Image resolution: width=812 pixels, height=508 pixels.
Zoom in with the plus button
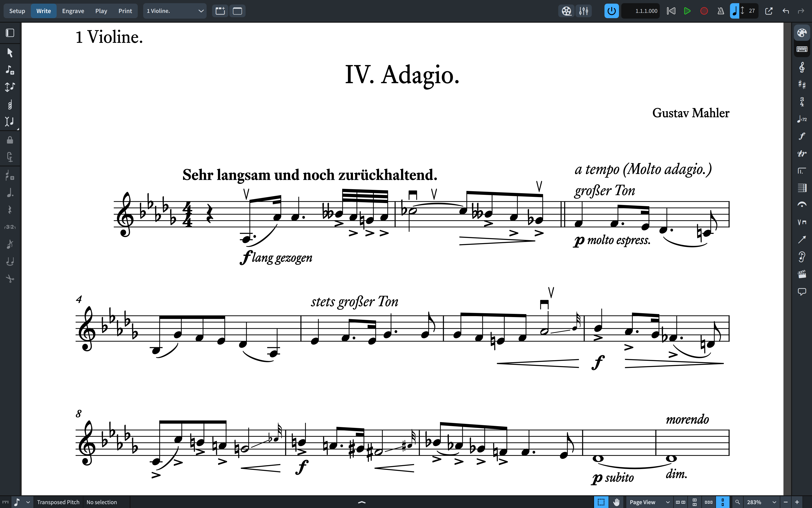797,502
